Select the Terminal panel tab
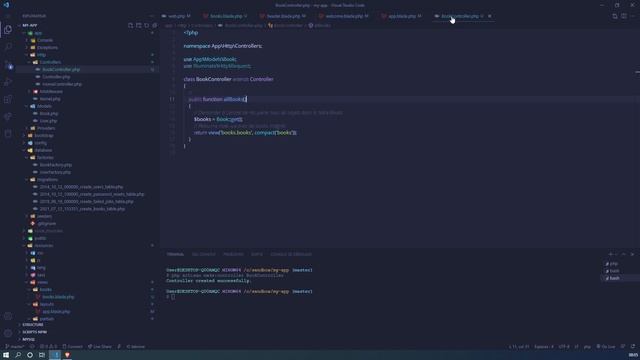Image resolution: width=640 pixels, height=360 pixels. click(x=175, y=254)
